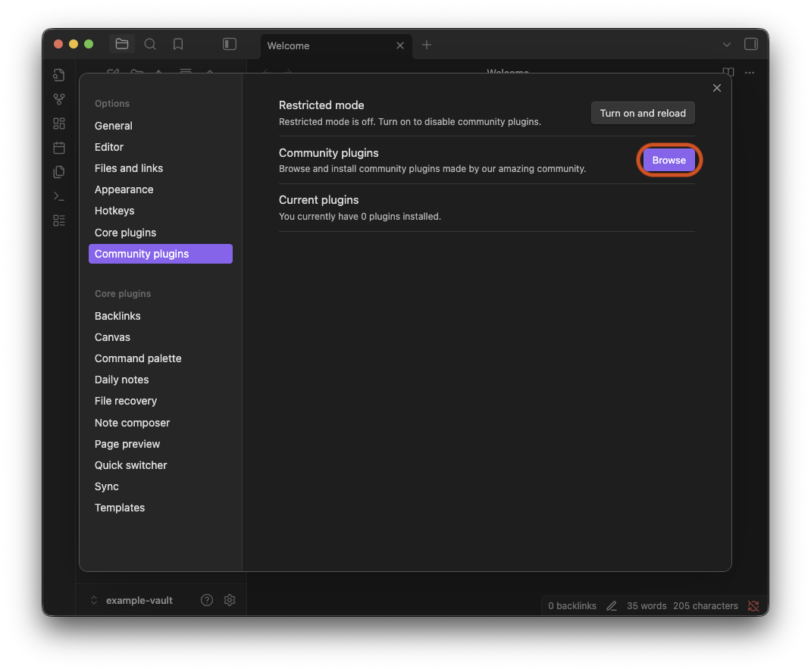Click 205 characters in status bar
811x672 pixels.
[706, 606]
